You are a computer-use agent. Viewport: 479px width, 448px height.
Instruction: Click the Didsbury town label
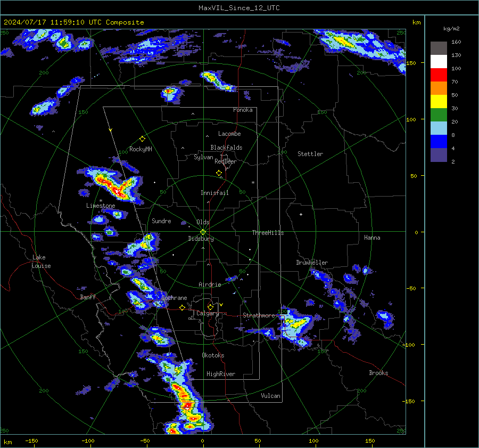tap(201, 239)
